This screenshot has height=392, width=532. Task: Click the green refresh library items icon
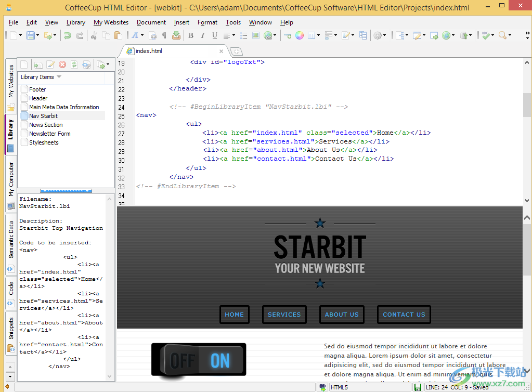(x=74, y=64)
